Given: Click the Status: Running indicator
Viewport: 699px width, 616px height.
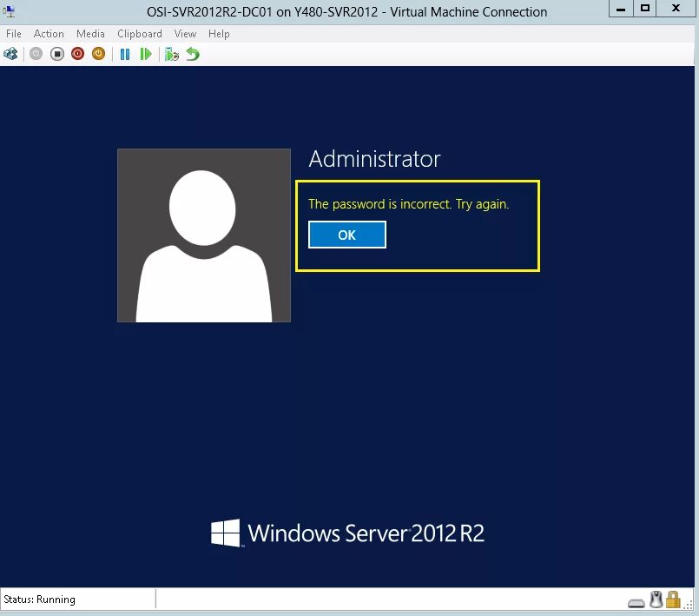Looking at the screenshot, I should click(39, 599).
